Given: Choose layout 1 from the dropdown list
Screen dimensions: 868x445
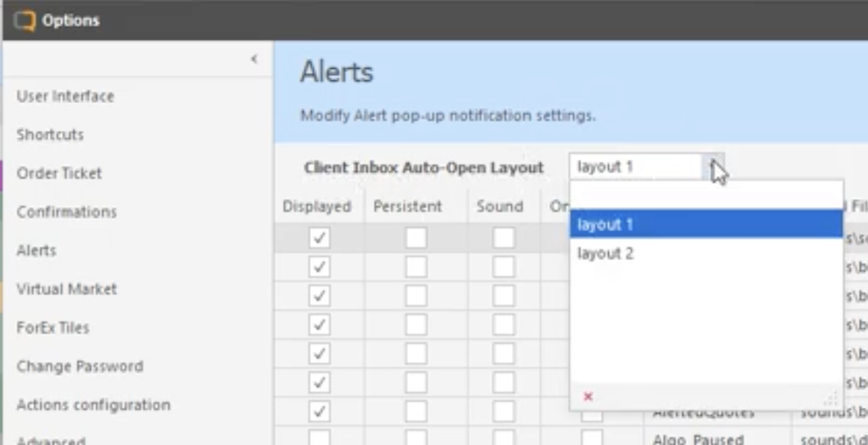Looking at the screenshot, I should click(x=706, y=225).
